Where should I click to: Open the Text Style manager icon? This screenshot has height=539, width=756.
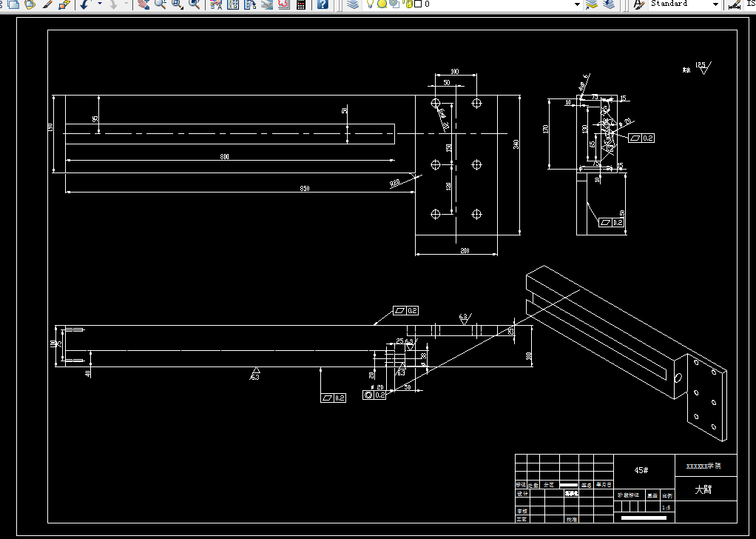(x=639, y=4)
